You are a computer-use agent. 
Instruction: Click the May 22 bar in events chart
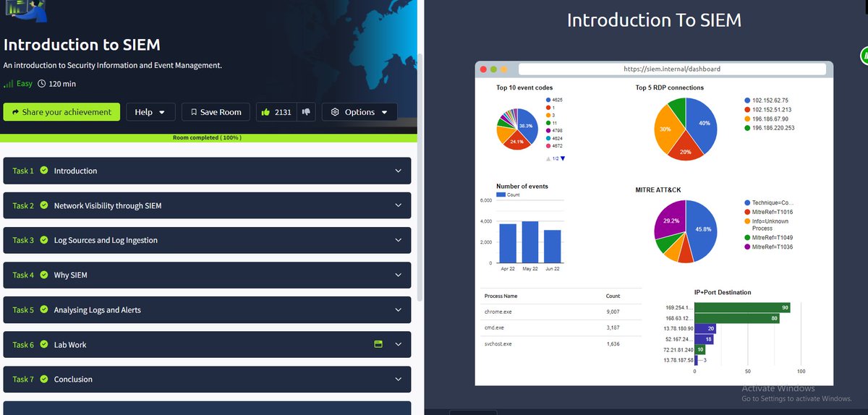point(530,242)
